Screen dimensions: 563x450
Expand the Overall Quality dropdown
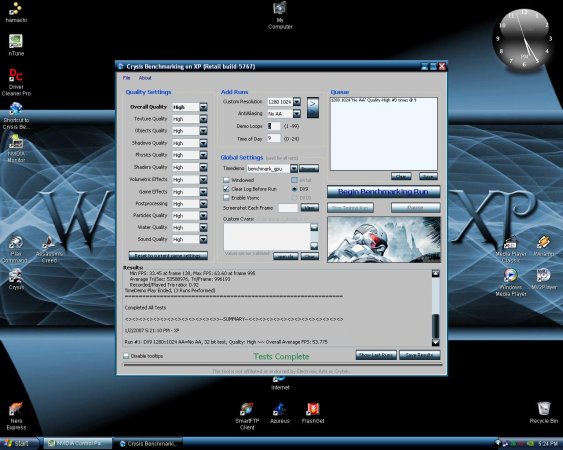point(203,107)
